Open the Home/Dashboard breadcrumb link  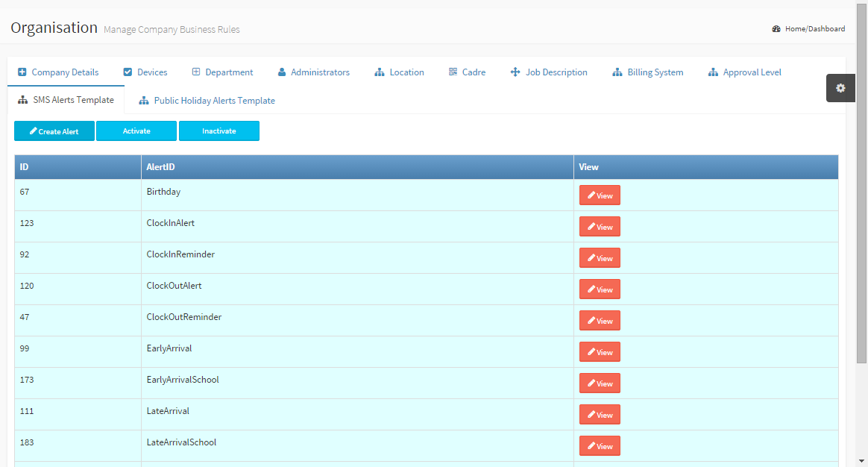click(814, 29)
